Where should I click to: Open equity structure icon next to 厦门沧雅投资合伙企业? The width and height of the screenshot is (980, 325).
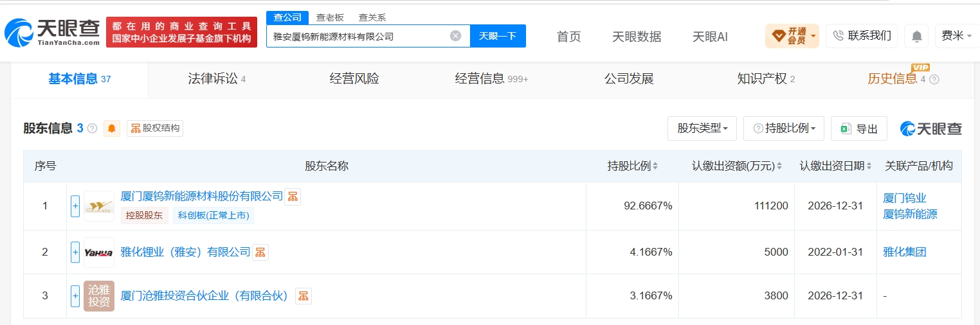[x=304, y=296]
